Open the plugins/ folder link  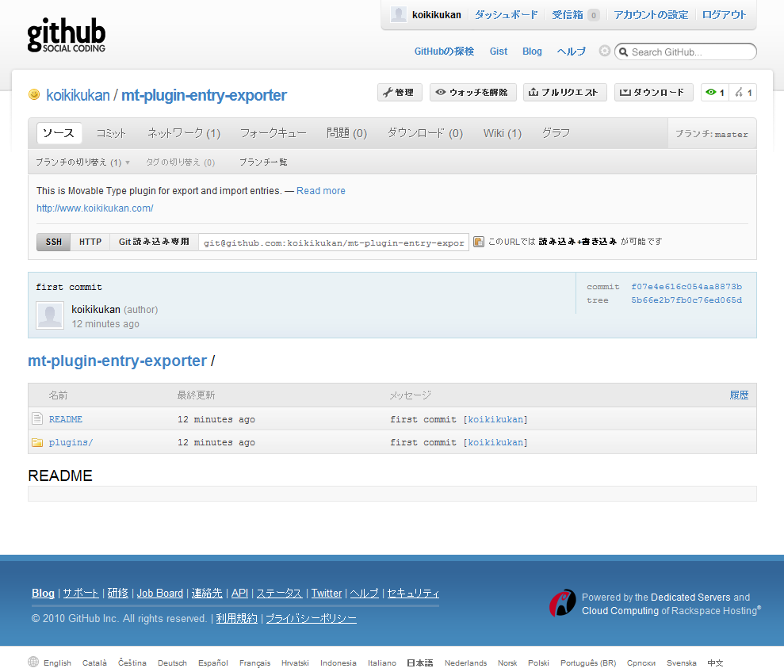[x=71, y=442]
